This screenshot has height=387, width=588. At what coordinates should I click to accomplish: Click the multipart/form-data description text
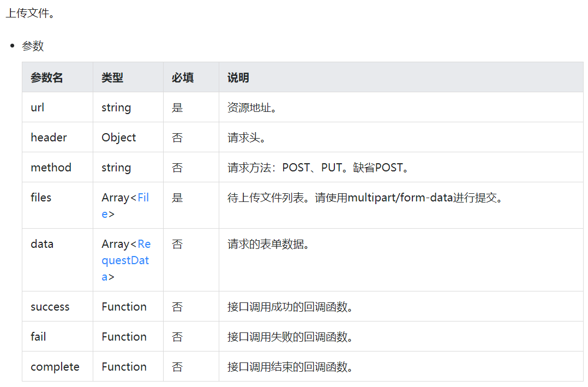click(365, 198)
